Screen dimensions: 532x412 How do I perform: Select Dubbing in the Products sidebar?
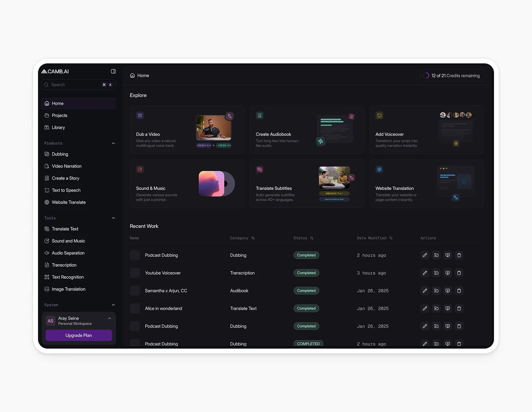pyautogui.click(x=60, y=154)
